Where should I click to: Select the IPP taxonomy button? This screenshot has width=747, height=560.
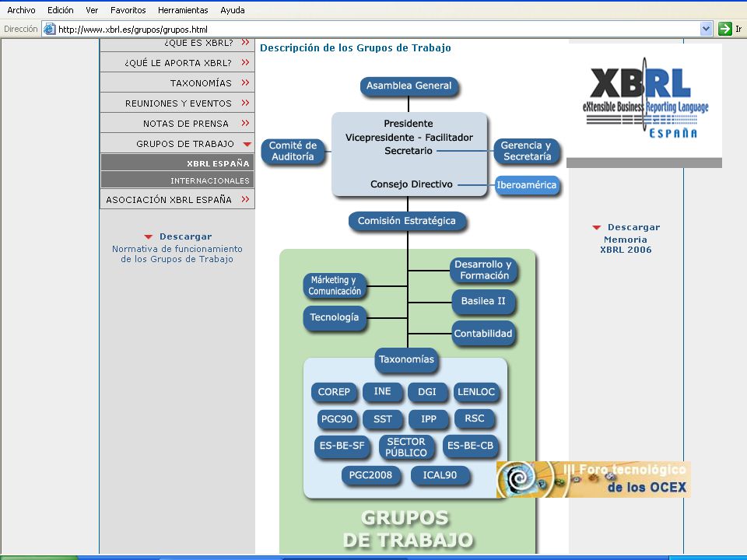coord(429,419)
